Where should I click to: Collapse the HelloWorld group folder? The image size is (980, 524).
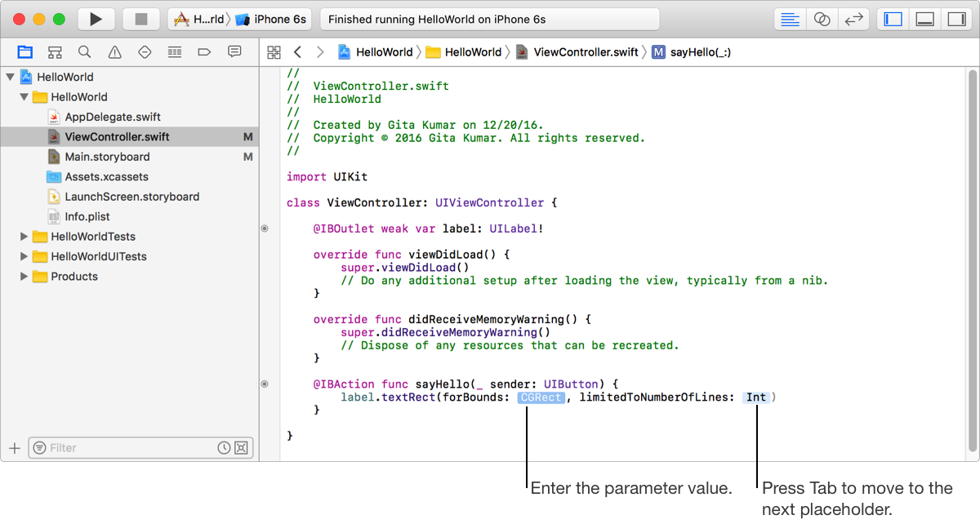pos(24,97)
